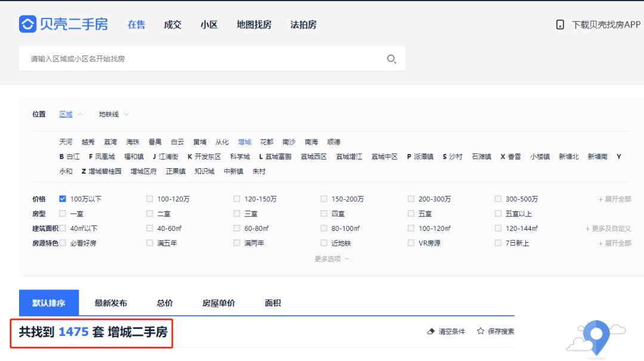Click the map pin graphic at bottom right
This screenshot has width=644, height=361.
point(595,338)
